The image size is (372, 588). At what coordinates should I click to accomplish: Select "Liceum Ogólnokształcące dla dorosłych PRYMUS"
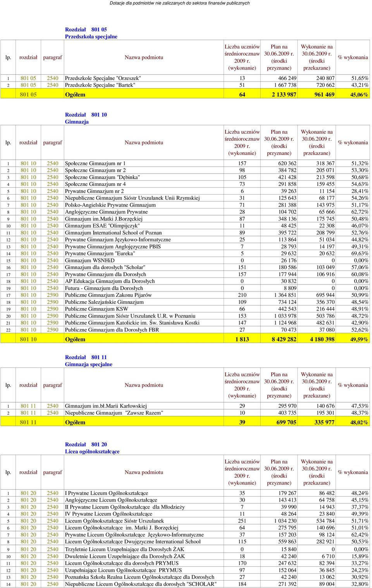(x=122, y=564)
